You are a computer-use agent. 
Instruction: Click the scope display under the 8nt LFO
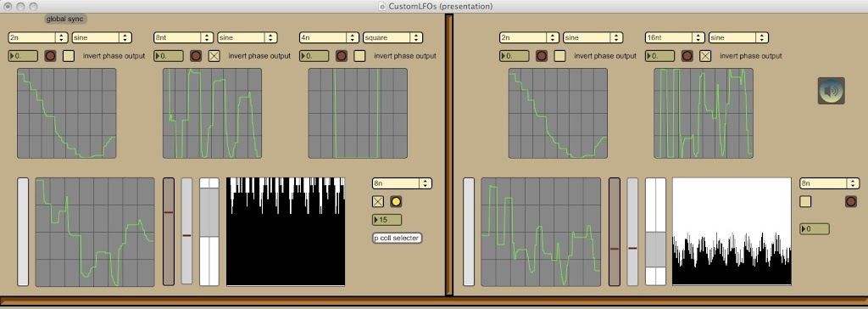click(212, 113)
